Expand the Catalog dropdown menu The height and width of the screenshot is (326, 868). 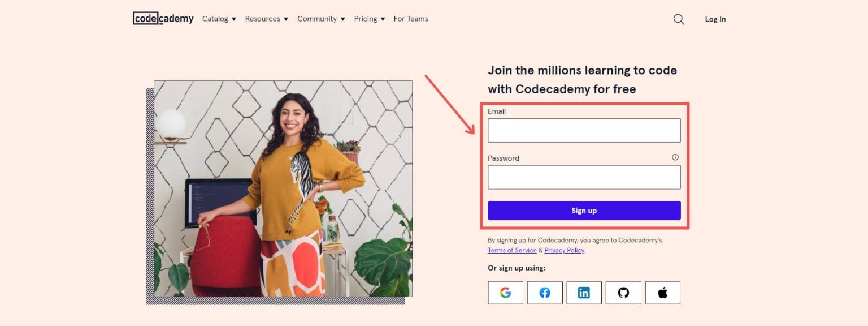coord(218,19)
